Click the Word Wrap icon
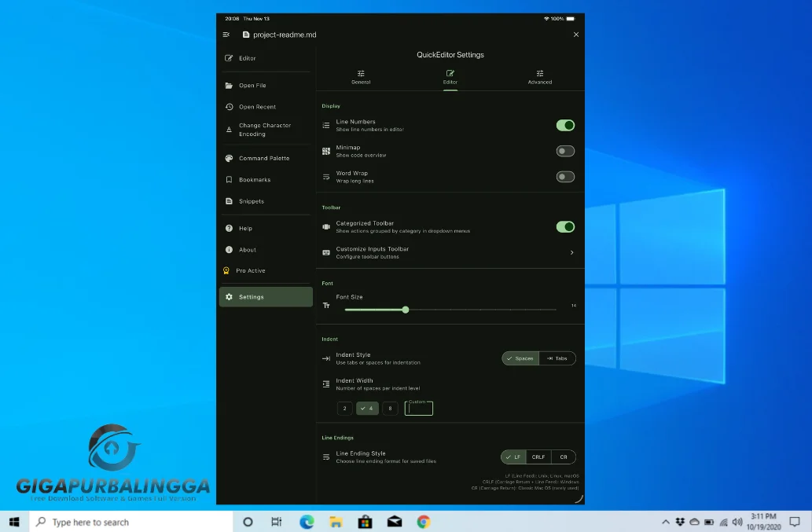 (326, 177)
